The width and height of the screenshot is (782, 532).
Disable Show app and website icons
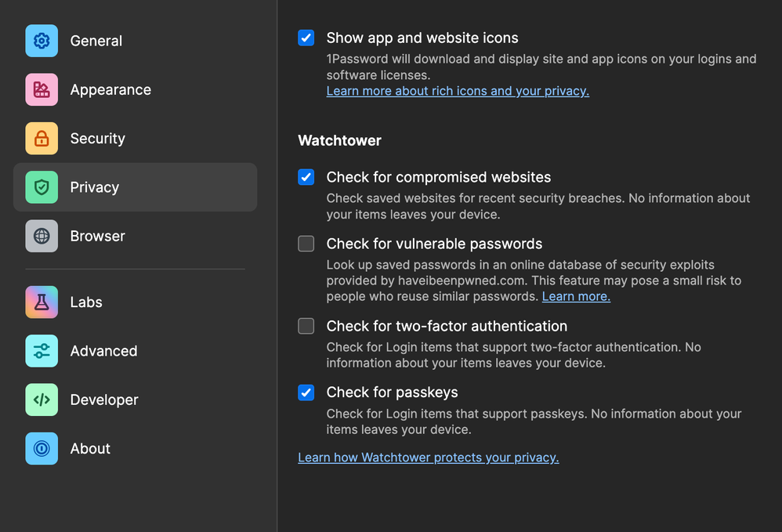coord(306,38)
